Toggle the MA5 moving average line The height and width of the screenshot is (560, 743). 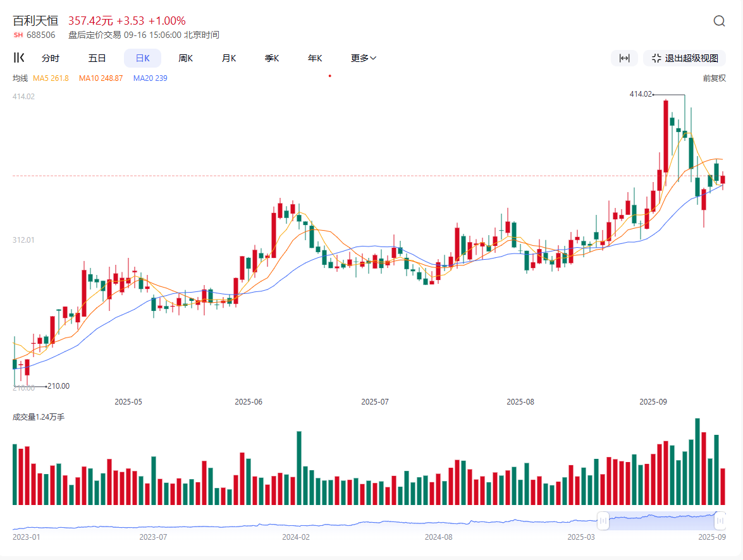(x=51, y=78)
